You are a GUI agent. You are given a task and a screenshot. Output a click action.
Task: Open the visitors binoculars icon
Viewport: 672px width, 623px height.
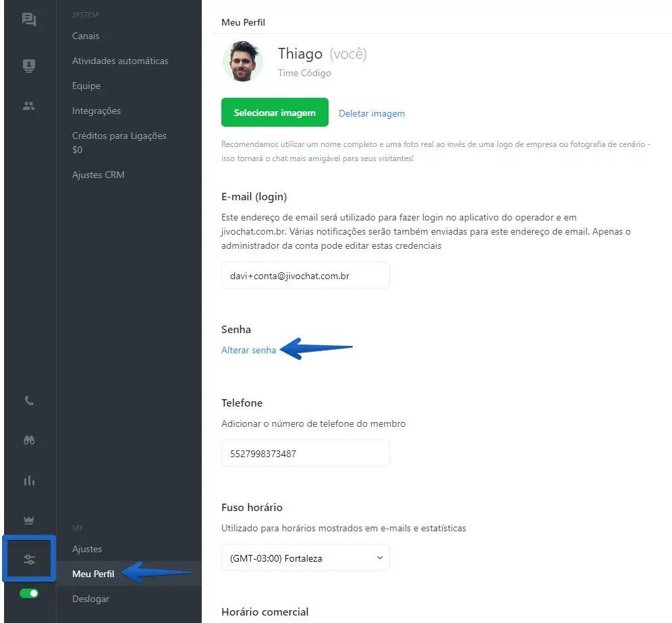pyautogui.click(x=28, y=440)
